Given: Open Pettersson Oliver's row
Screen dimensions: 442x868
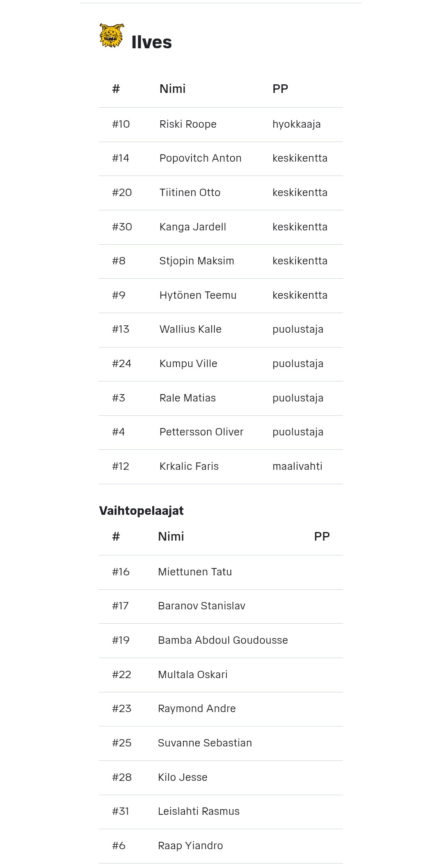Looking at the screenshot, I should tap(201, 432).
